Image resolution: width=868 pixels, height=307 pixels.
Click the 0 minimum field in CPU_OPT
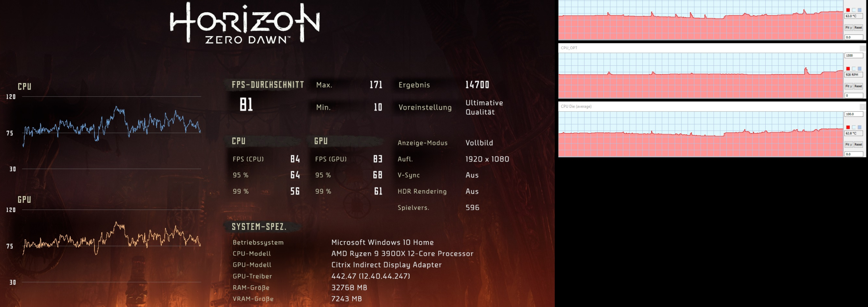854,95
